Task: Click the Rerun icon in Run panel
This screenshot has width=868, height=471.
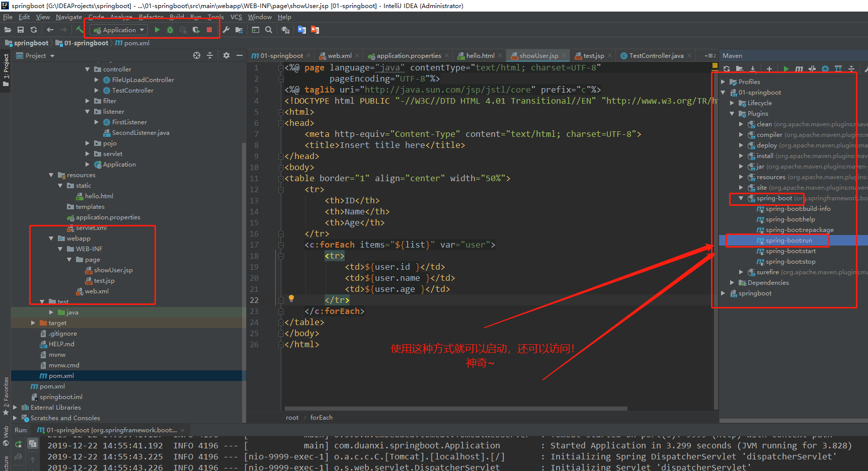Action: point(19,444)
